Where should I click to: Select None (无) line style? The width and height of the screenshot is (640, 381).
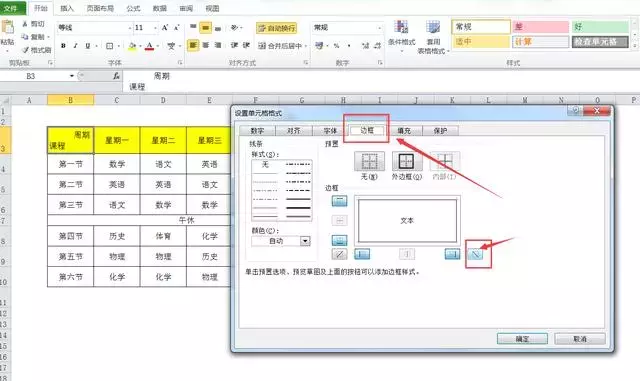click(265, 164)
